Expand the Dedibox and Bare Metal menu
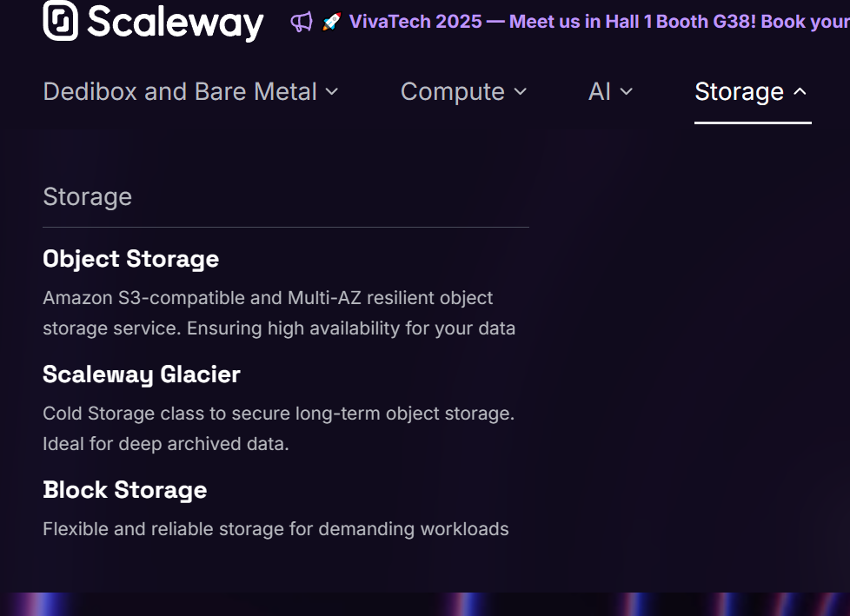 191,91
